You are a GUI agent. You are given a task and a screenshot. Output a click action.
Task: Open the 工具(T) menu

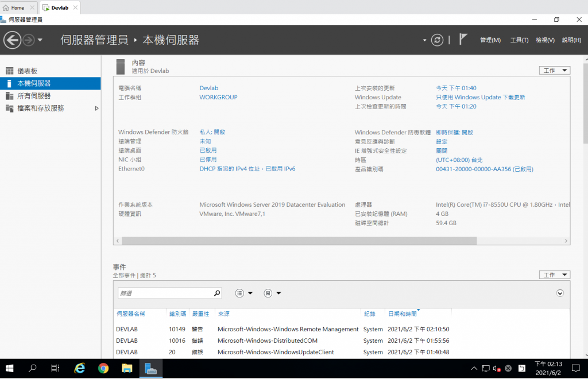tap(519, 40)
